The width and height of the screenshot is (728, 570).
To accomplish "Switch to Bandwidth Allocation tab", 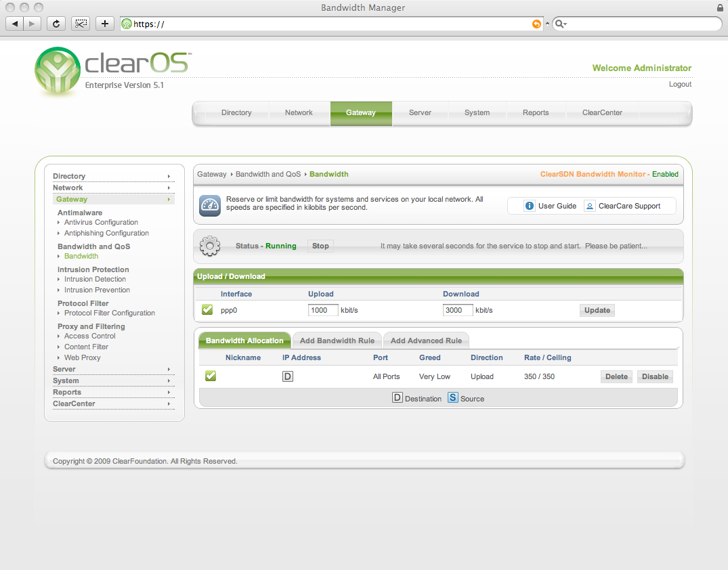I will pos(244,341).
